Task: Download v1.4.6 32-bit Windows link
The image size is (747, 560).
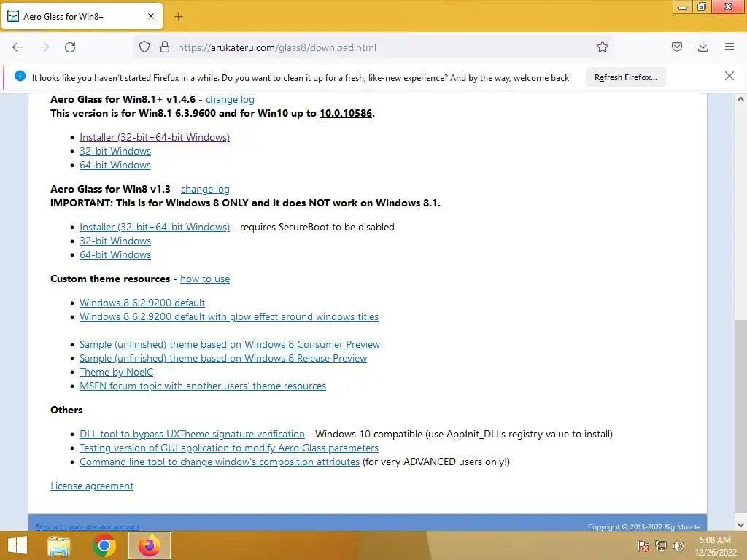Action: click(x=115, y=151)
